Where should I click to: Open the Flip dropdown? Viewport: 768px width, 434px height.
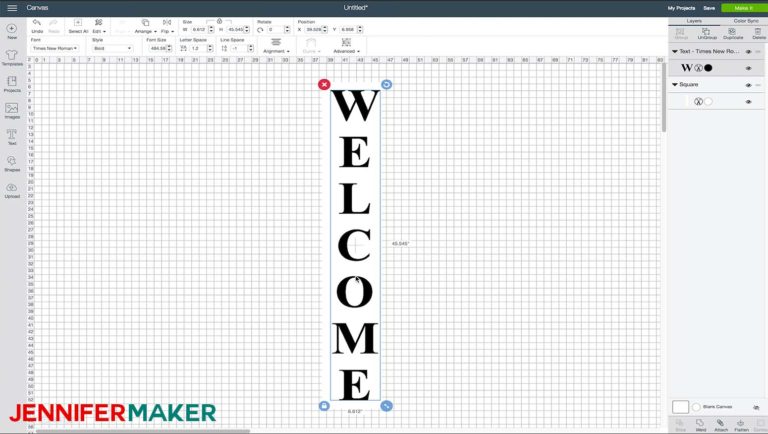167,26
